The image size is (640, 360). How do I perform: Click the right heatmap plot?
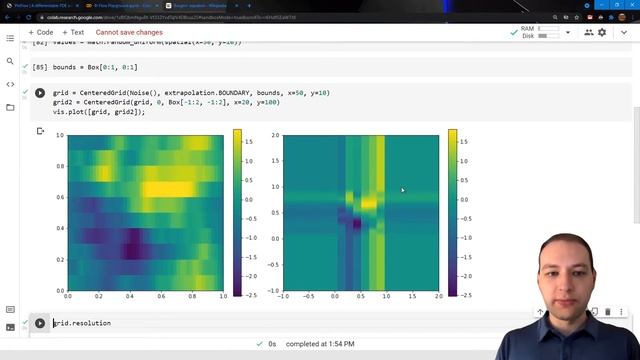(361, 213)
